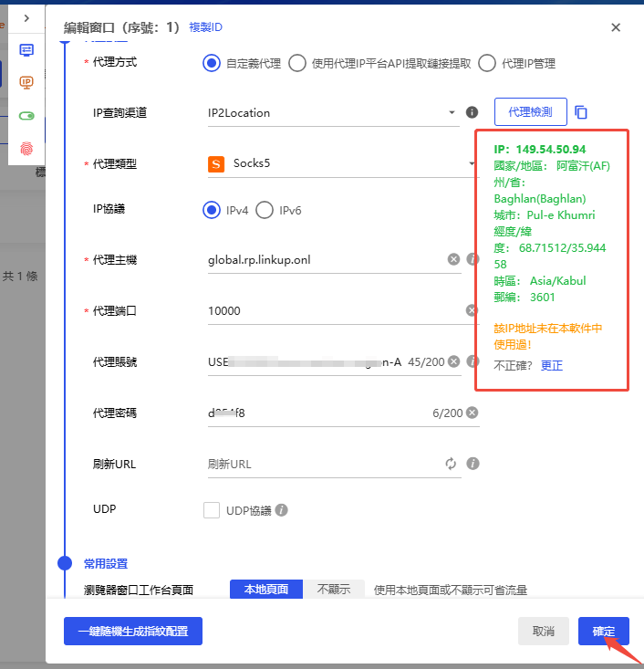
Task: Click the 國家/地區: 阿富汗(AF) text
Action: click(x=552, y=165)
